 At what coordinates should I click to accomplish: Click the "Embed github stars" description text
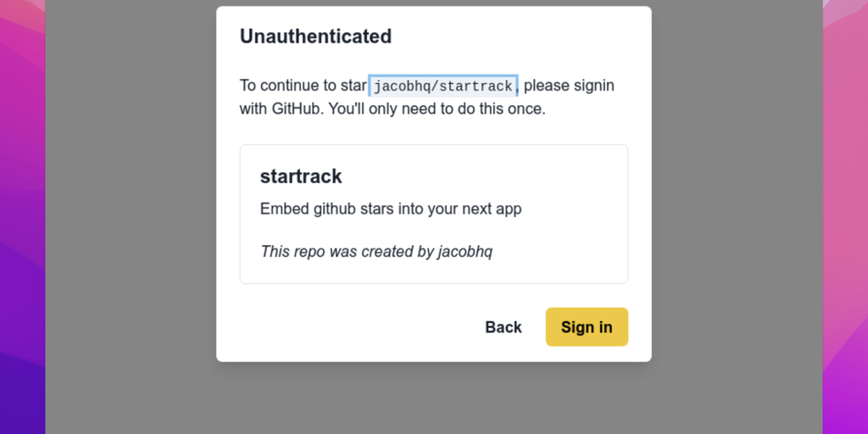coord(391,209)
